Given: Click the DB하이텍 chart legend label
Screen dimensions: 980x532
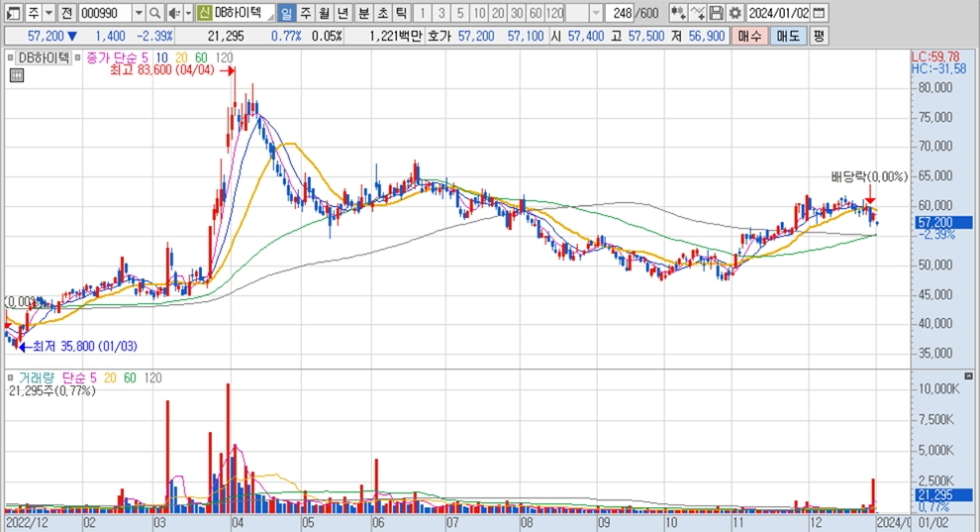Looking at the screenshot, I should 44,57.
